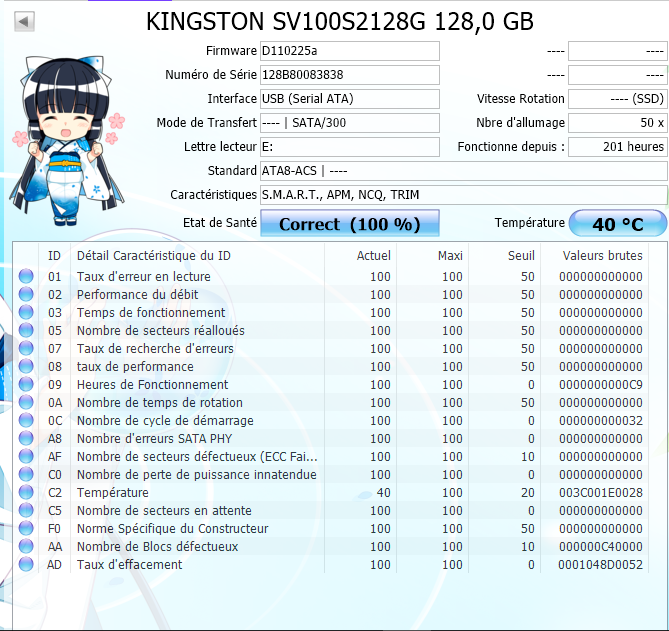Click the serial number field 128B80083838
669x631 pixels.
pyautogui.click(x=350, y=75)
